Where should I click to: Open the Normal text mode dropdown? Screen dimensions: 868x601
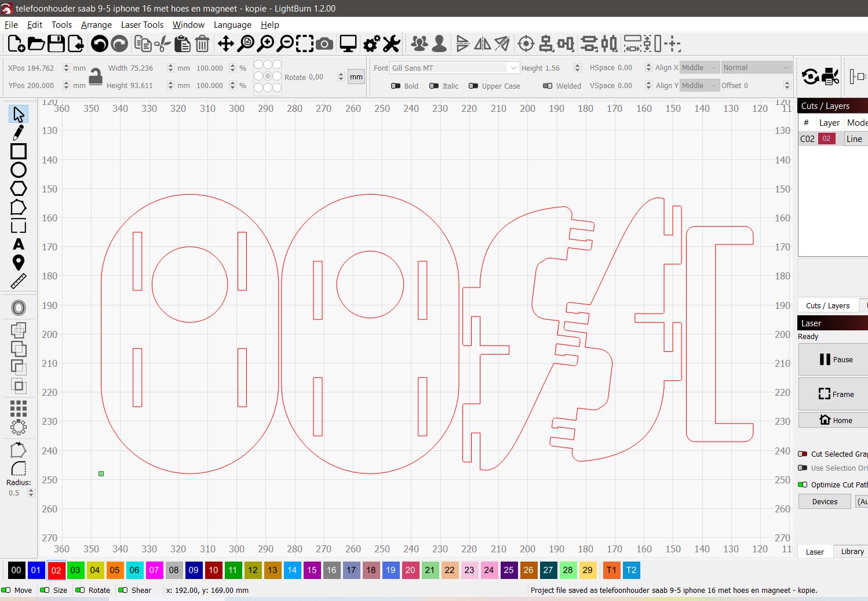coord(756,68)
